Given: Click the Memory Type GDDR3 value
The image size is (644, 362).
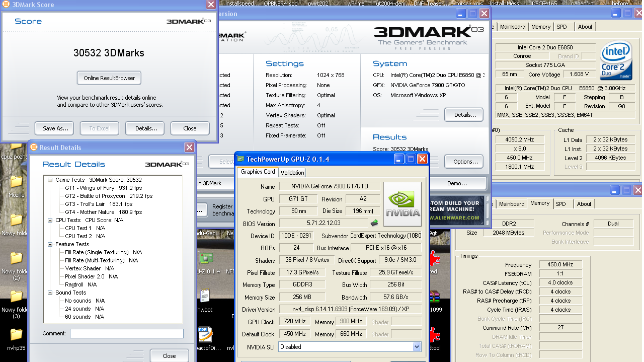Looking at the screenshot, I should (x=303, y=285).
